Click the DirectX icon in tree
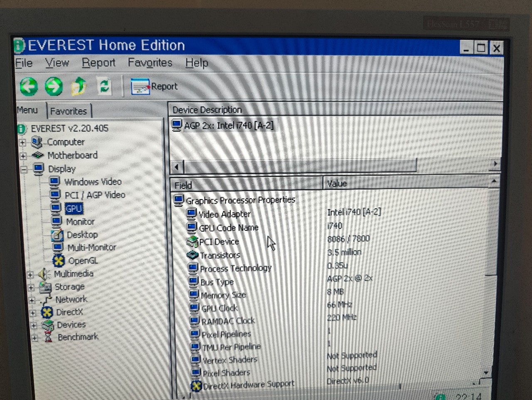 (47, 312)
